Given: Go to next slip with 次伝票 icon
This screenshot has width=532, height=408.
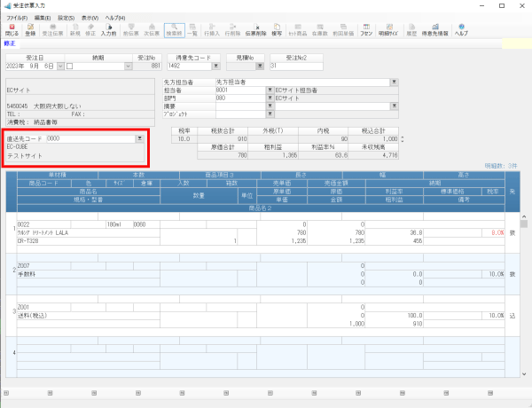Looking at the screenshot, I should (152, 30).
